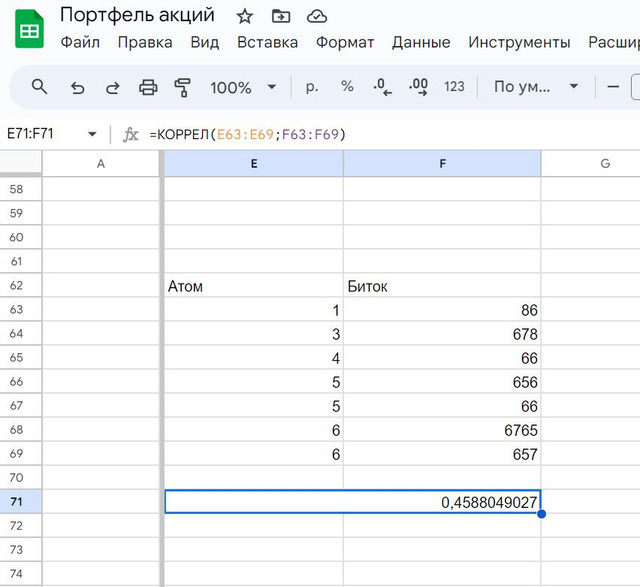Select column F header

tap(442, 164)
